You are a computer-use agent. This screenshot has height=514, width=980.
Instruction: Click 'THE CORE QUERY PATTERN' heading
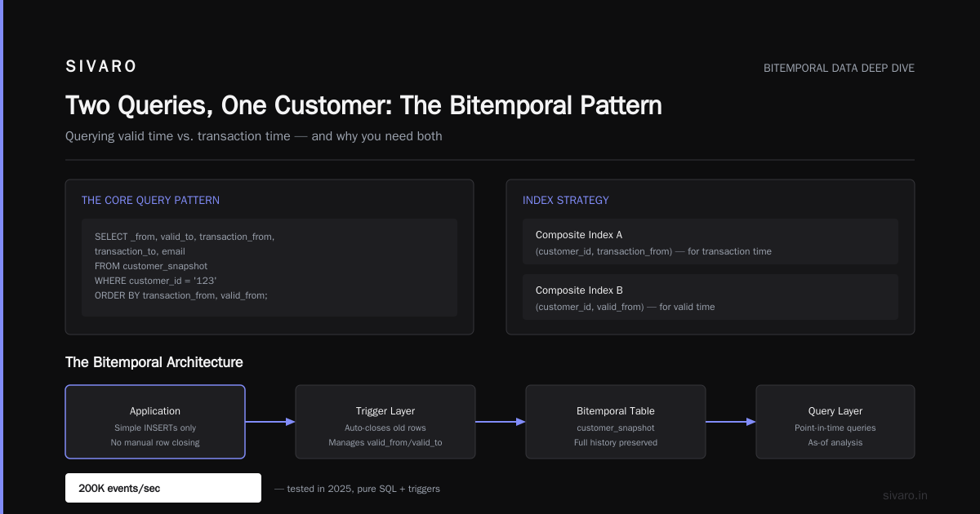(x=150, y=200)
